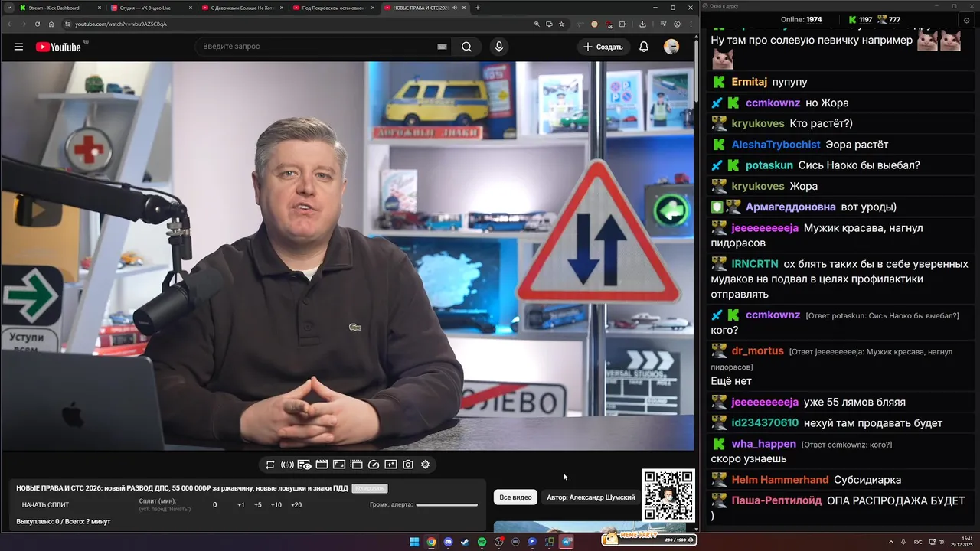Image resolution: width=980 pixels, height=551 pixels.
Task: Click НАЧАТЬ СПЛИТ button
Action: pyautogui.click(x=45, y=504)
